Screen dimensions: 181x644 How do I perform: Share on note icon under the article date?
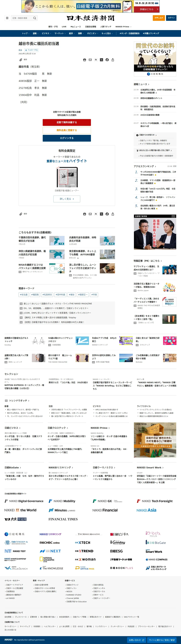point(96,60)
